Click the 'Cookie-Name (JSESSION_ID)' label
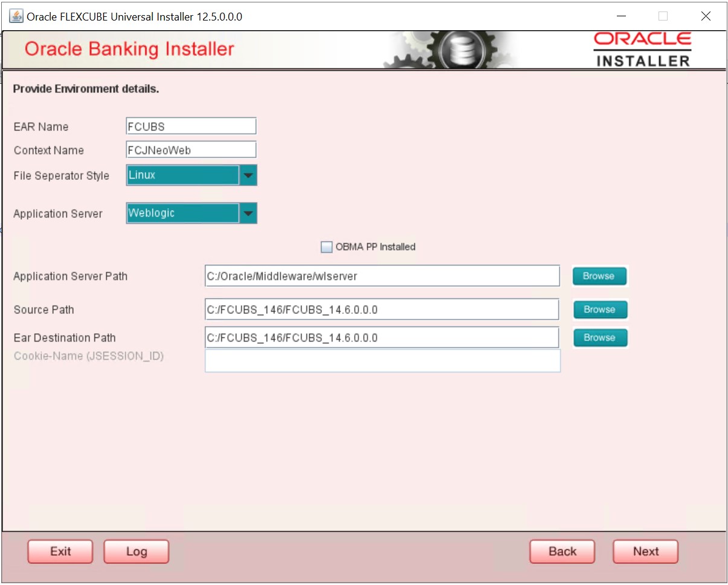 89,356
